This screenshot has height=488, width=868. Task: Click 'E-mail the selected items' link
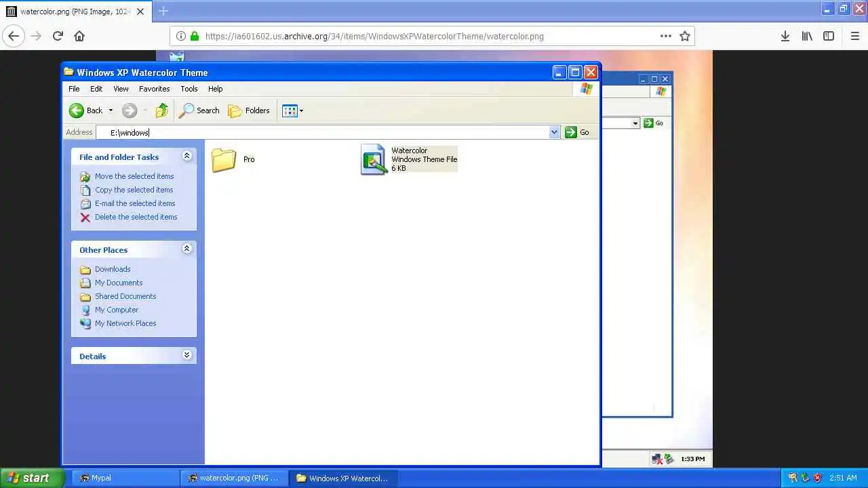pyautogui.click(x=135, y=203)
